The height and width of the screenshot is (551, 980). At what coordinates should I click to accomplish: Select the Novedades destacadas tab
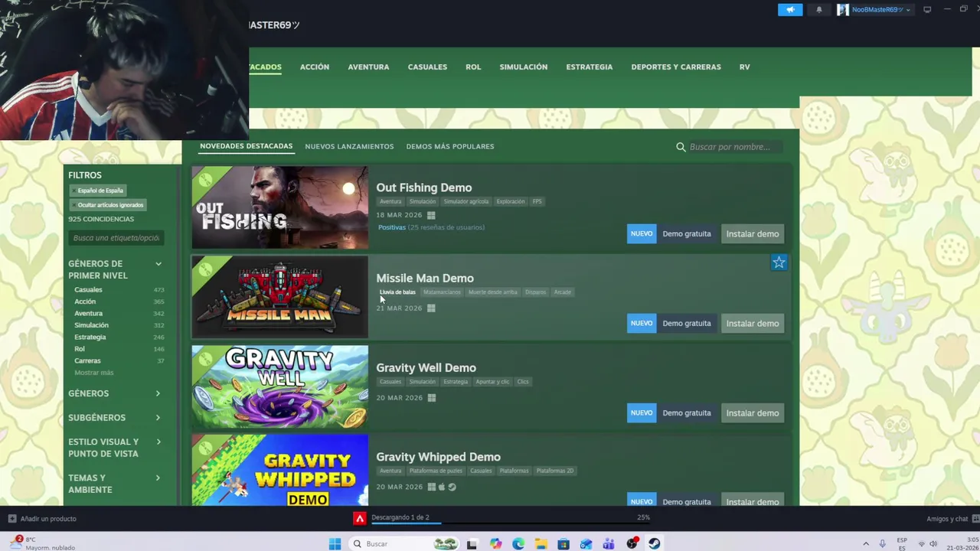(x=246, y=146)
